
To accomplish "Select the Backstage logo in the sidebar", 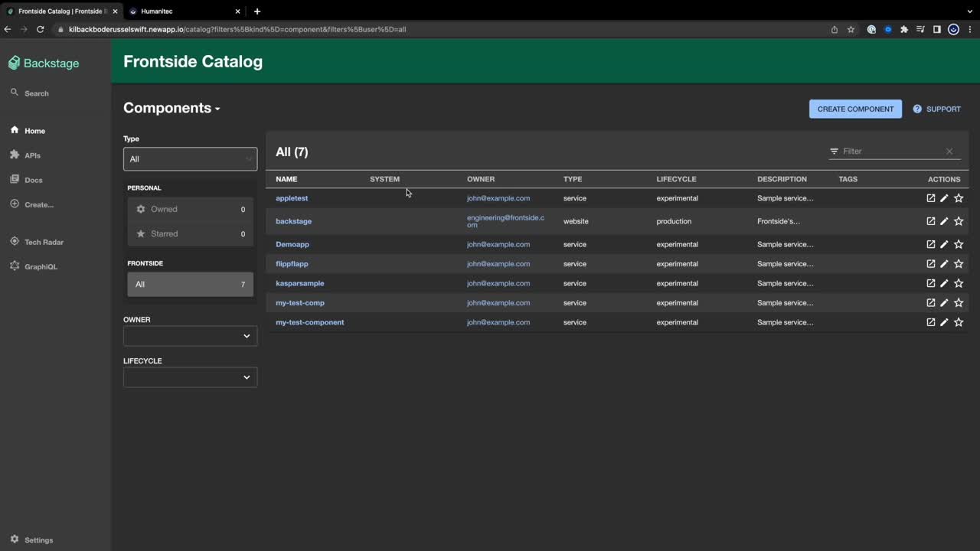I will [44, 63].
